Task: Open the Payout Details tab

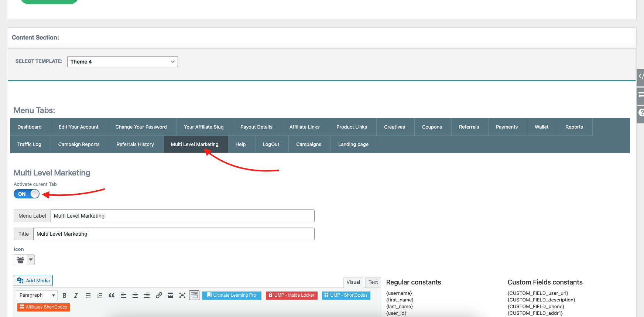Action: (257, 127)
